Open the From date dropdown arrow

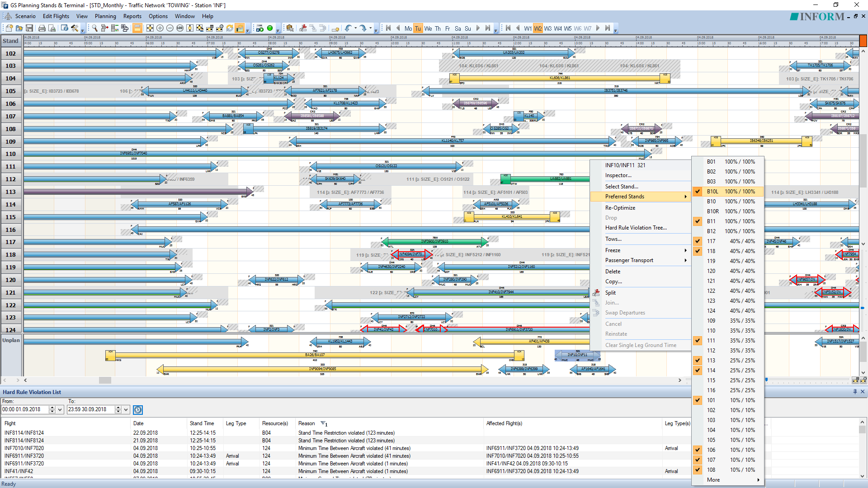pyautogui.click(x=60, y=410)
